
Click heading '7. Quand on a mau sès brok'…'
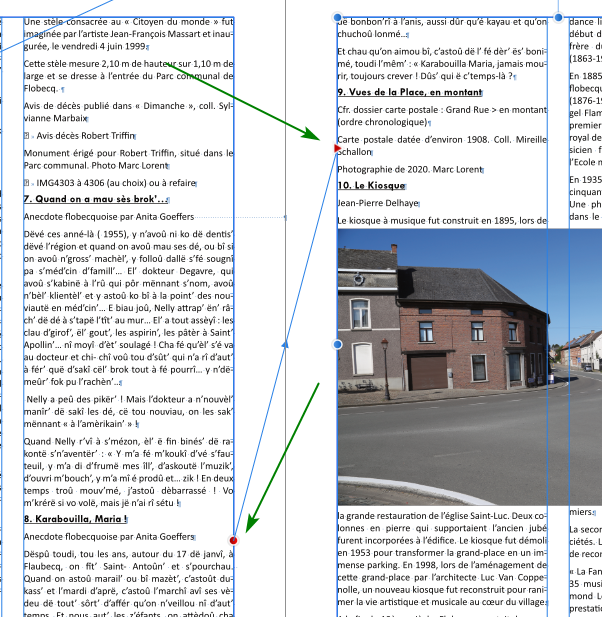point(96,199)
